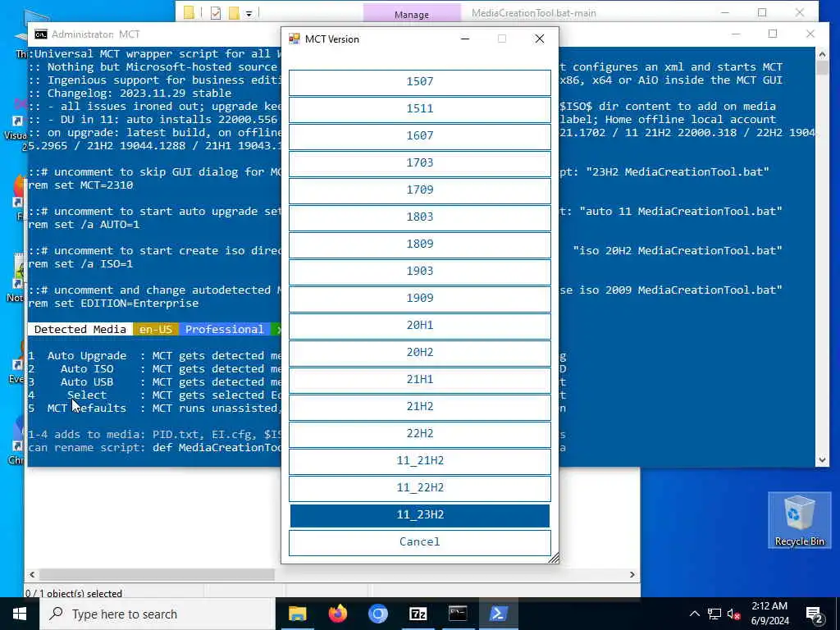The width and height of the screenshot is (840, 630).
Task: Pick version 1809 from the list
Action: click(x=419, y=244)
